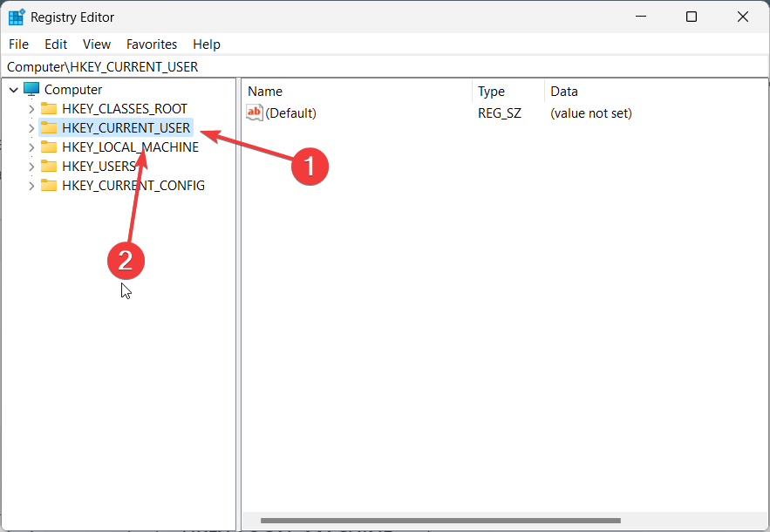770x532 pixels.
Task: Collapse the Computer root node
Action: [x=14, y=90]
